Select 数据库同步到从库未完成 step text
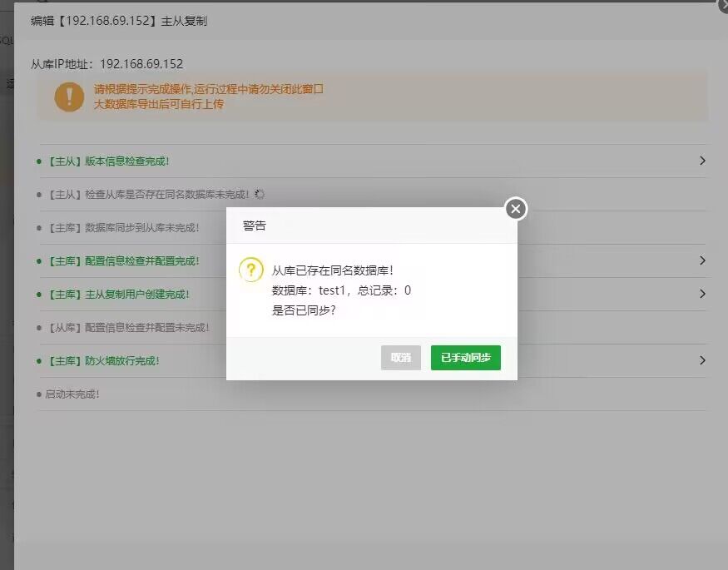Image resolution: width=728 pixels, height=570 pixels. pyautogui.click(x=123, y=228)
